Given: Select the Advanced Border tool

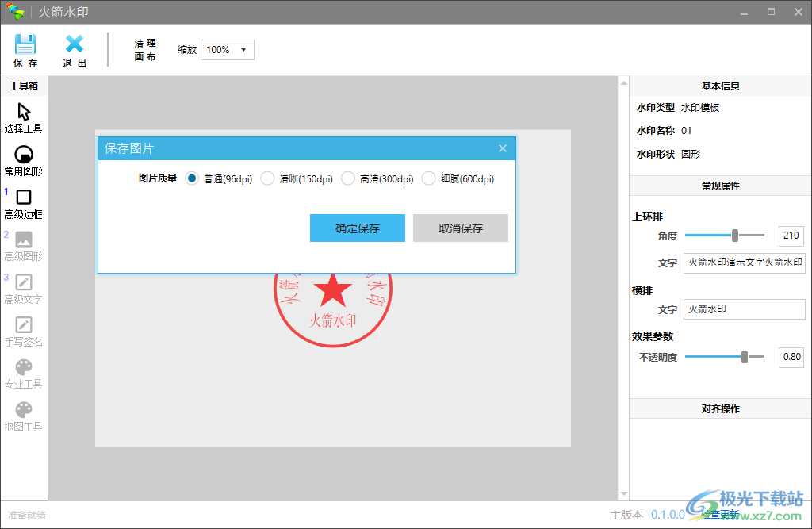Looking at the screenshot, I should tap(24, 197).
